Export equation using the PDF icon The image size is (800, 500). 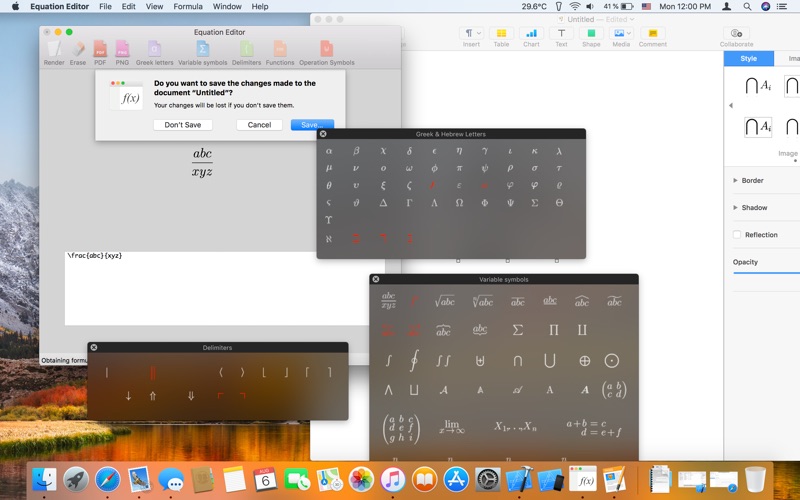[100, 49]
